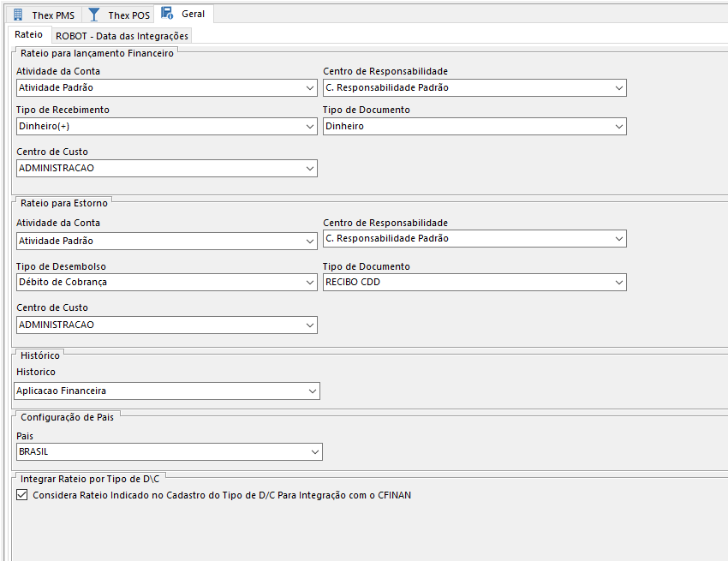Click the Thex POS cocktail glass icon

pyautogui.click(x=94, y=14)
